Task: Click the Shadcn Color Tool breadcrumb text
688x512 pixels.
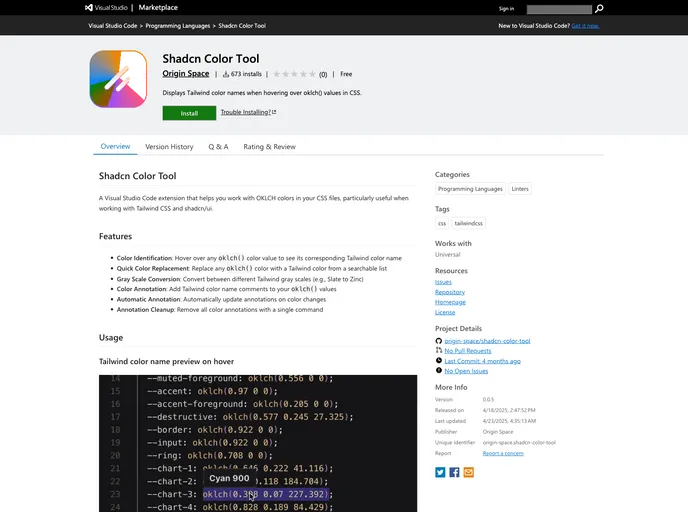Action: [242, 26]
